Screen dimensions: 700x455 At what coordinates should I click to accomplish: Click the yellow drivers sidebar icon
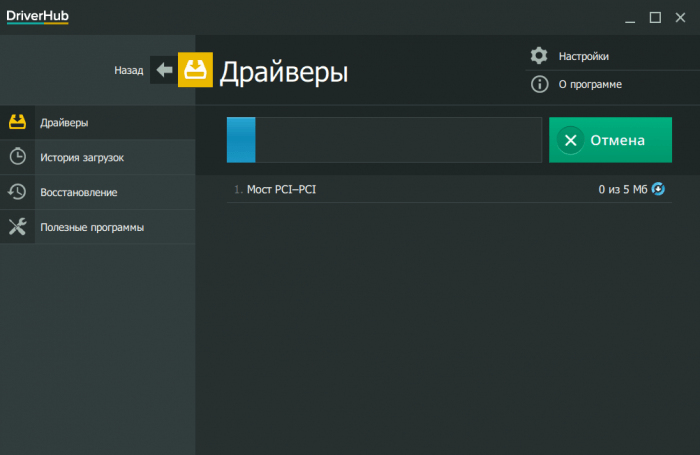coord(17,122)
